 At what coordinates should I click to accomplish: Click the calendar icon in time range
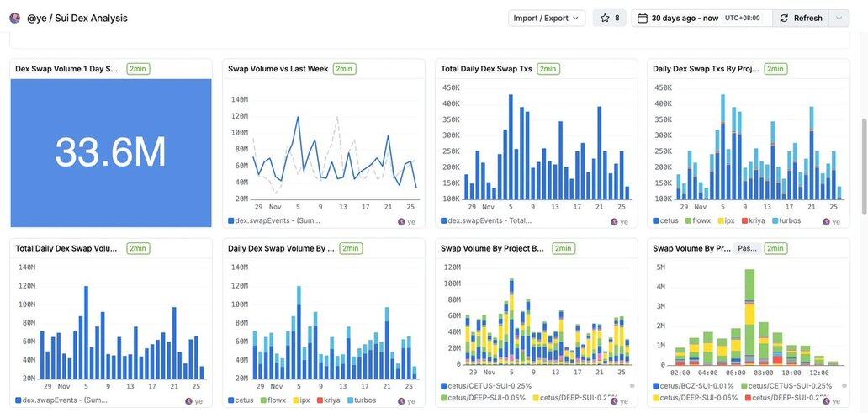pyautogui.click(x=643, y=18)
